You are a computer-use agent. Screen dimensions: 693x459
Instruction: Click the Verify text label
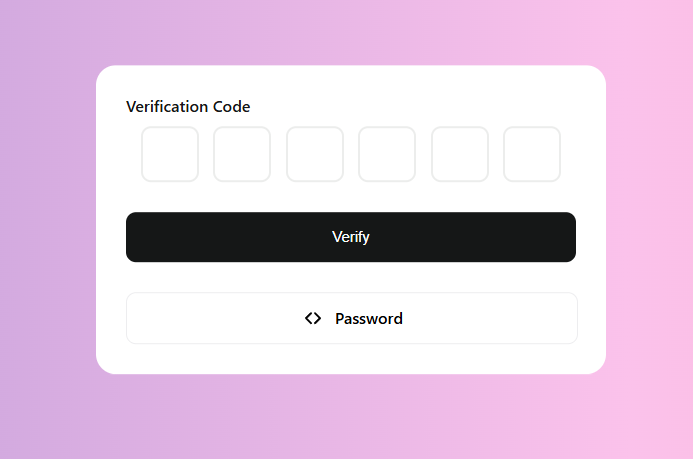click(351, 237)
